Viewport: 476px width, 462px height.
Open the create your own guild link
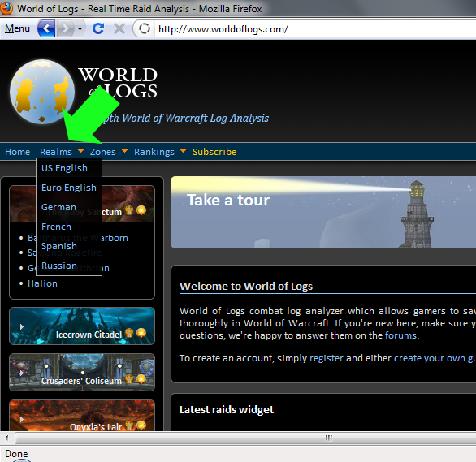pos(435,358)
